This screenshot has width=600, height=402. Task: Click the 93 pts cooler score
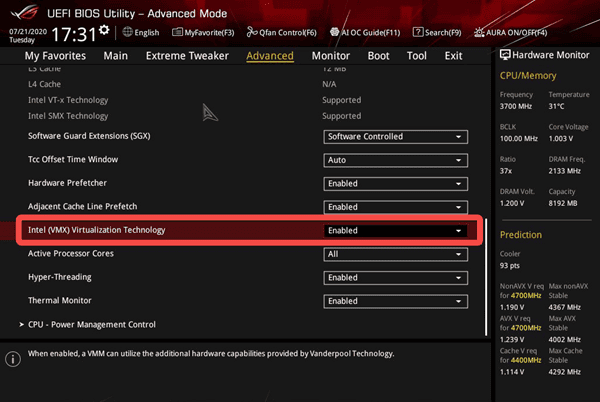point(510,266)
